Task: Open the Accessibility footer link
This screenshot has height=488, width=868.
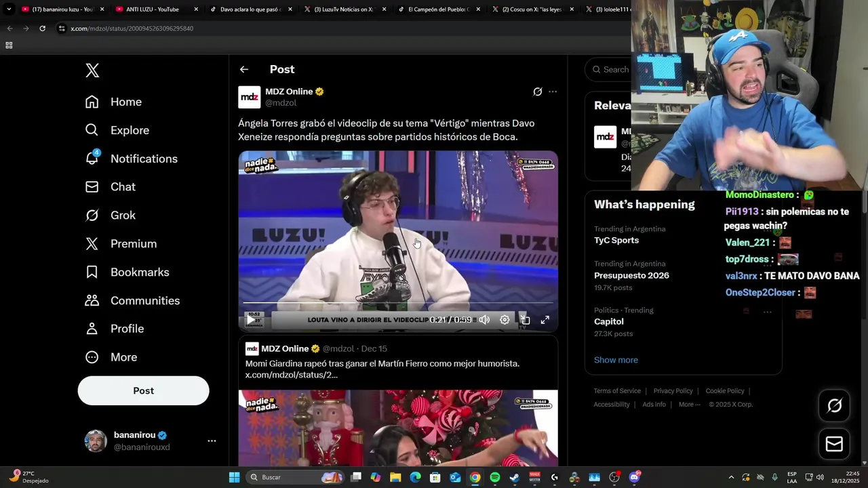Action: pos(612,405)
